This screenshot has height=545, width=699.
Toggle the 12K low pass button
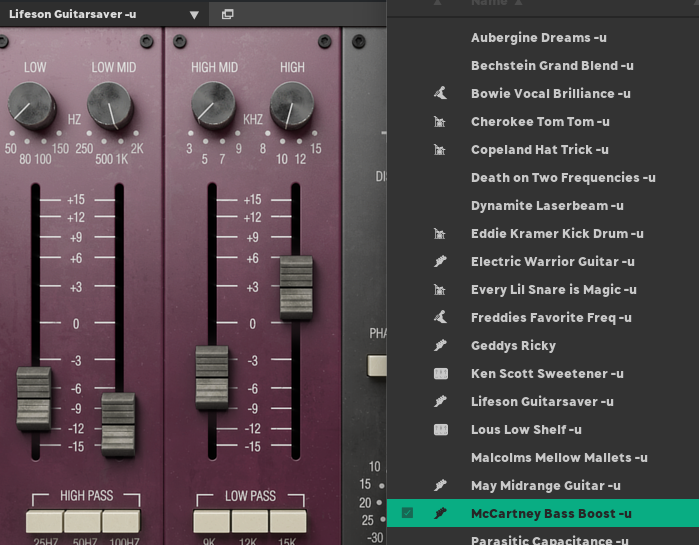[250, 521]
